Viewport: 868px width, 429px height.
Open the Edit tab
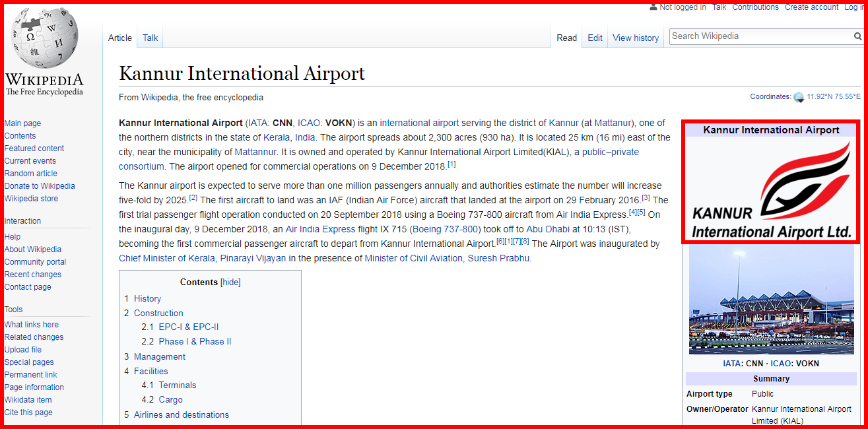coord(595,38)
